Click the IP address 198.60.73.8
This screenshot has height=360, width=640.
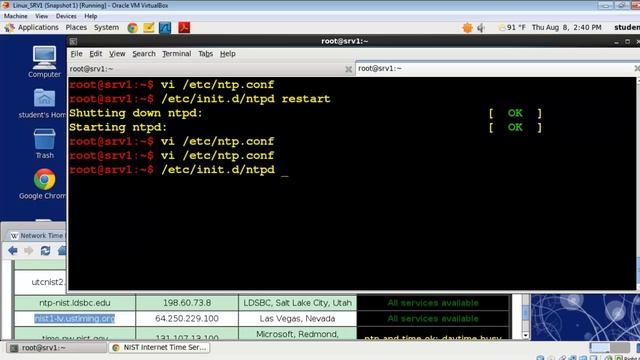coord(187,303)
